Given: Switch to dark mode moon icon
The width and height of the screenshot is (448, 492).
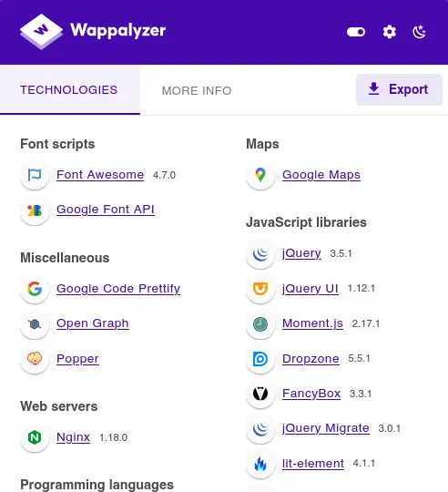Looking at the screenshot, I should [419, 32].
